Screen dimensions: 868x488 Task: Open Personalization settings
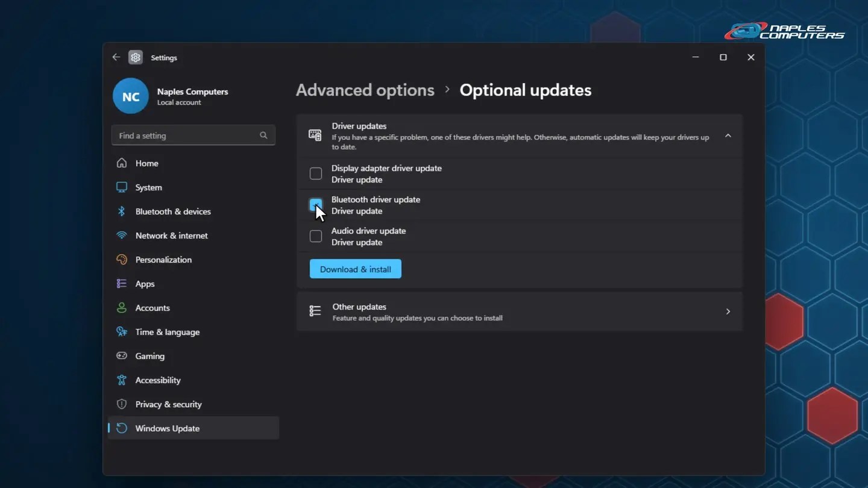tap(193, 260)
